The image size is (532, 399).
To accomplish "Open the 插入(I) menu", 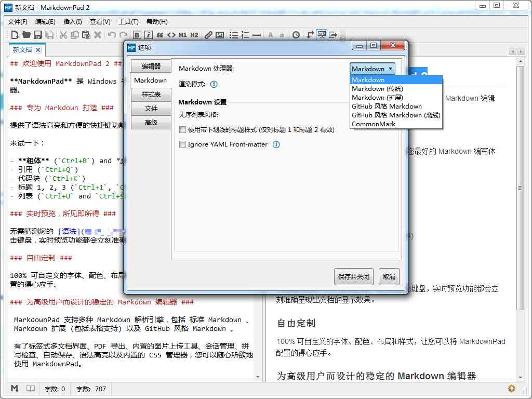I will [x=72, y=22].
